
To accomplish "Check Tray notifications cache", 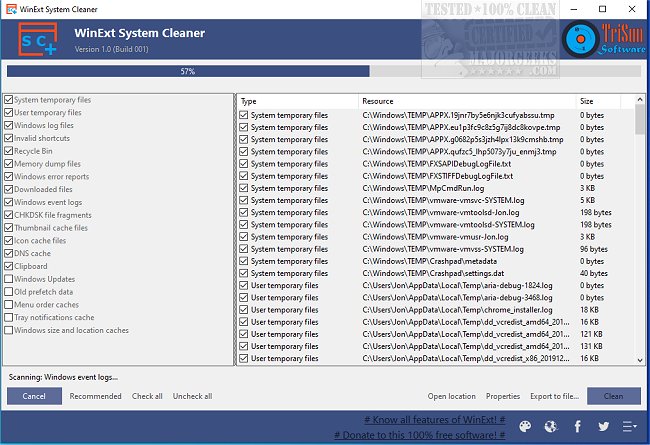I will 9,317.
